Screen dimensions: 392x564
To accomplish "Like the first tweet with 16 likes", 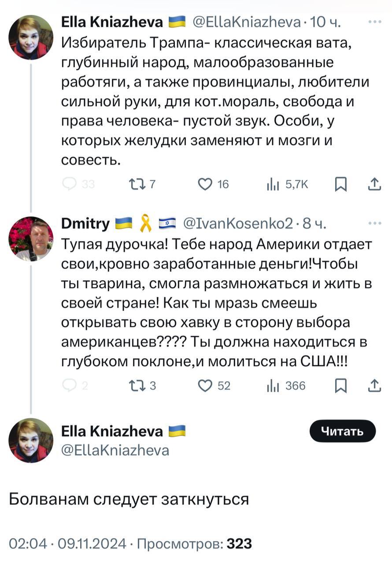I will (205, 184).
